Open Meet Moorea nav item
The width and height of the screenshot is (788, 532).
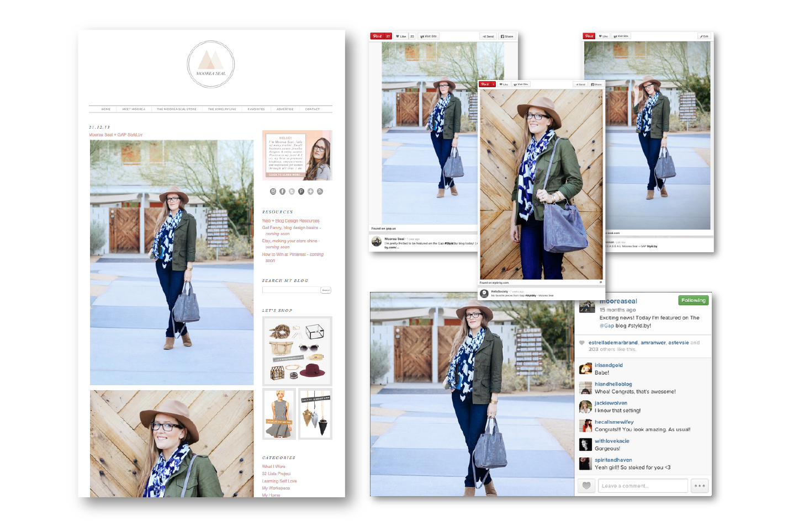[x=134, y=109]
